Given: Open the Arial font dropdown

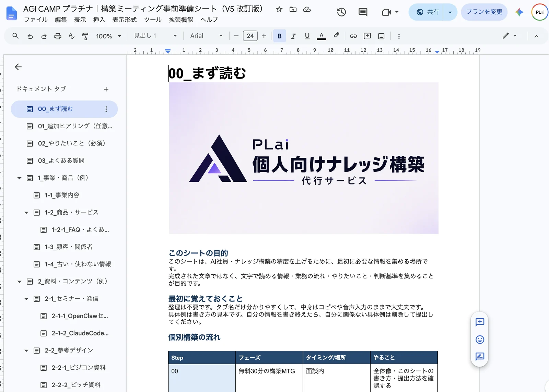Looking at the screenshot, I should pyautogui.click(x=206, y=36).
